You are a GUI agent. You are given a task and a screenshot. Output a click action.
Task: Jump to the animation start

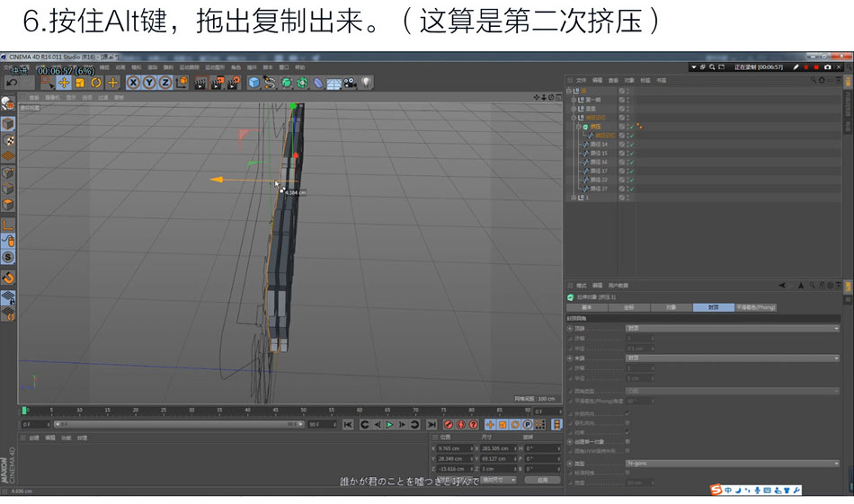click(348, 425)
